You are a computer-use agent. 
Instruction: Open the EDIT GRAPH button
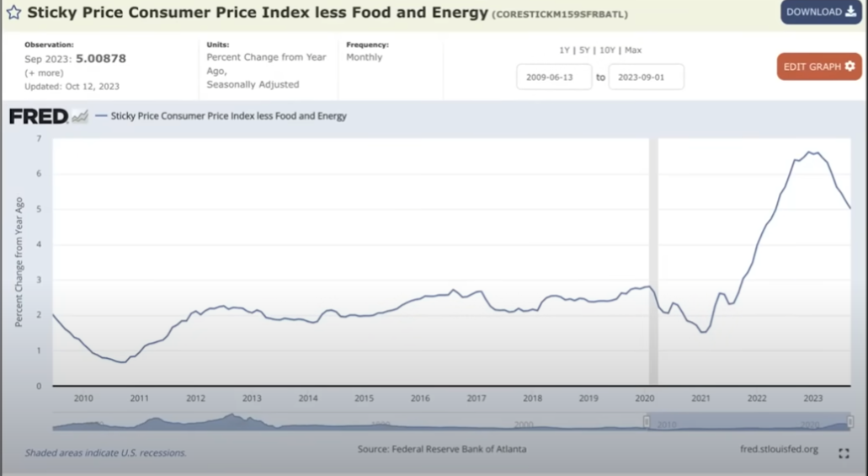(x=819, y=67)
